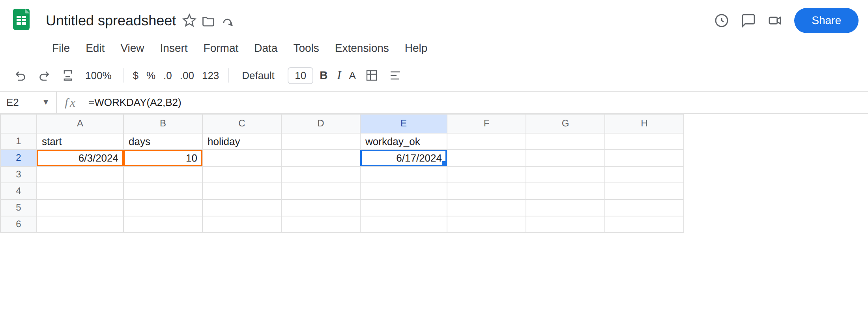Open the File menu
The width and height of the screenshot is (868, 316).
click(x=61, y=48)
